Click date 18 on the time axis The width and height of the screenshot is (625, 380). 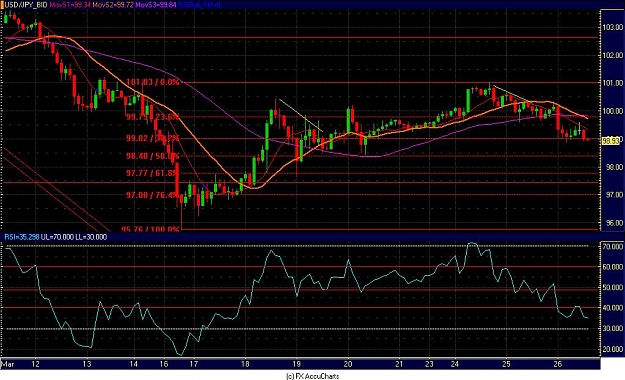point(245,364)
